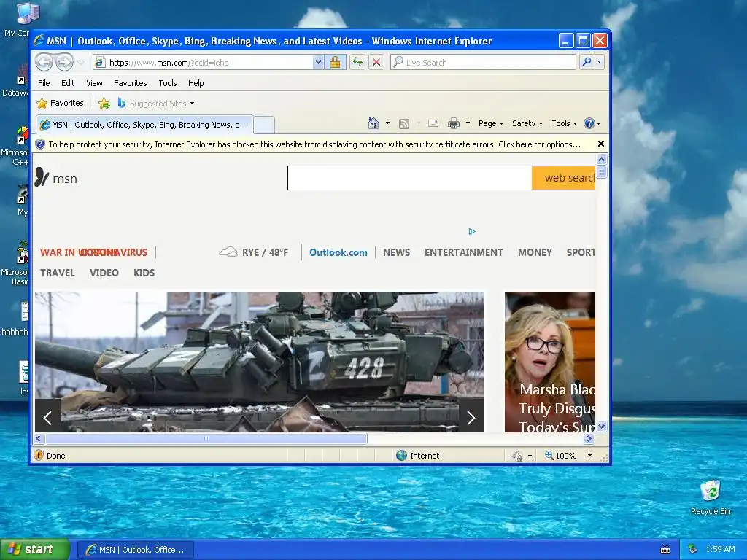Viewport: 747px width, 560px height.
Task: Open the File menu
Action: pos(44,83)
